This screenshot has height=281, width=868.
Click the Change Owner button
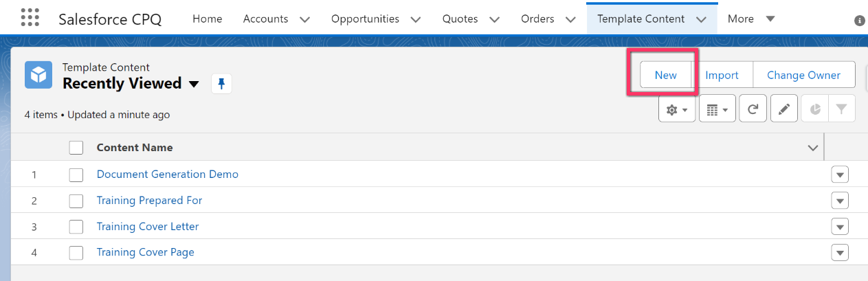coord(804,75)
